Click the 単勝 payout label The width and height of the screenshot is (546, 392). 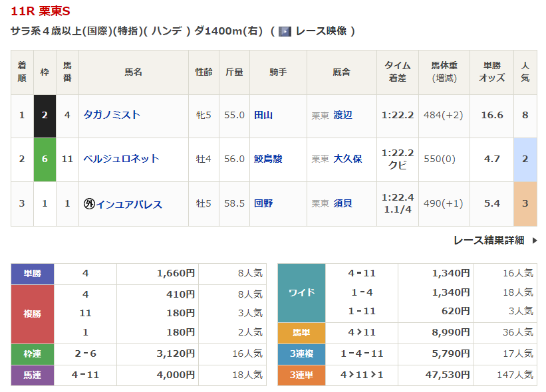tap(33, 274)
